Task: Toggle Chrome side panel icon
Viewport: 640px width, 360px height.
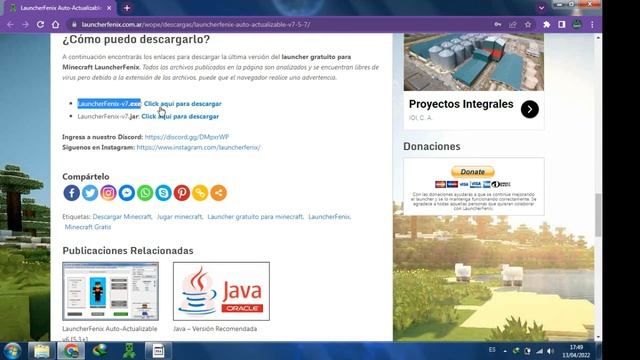Action: click(x=562, y=24)
